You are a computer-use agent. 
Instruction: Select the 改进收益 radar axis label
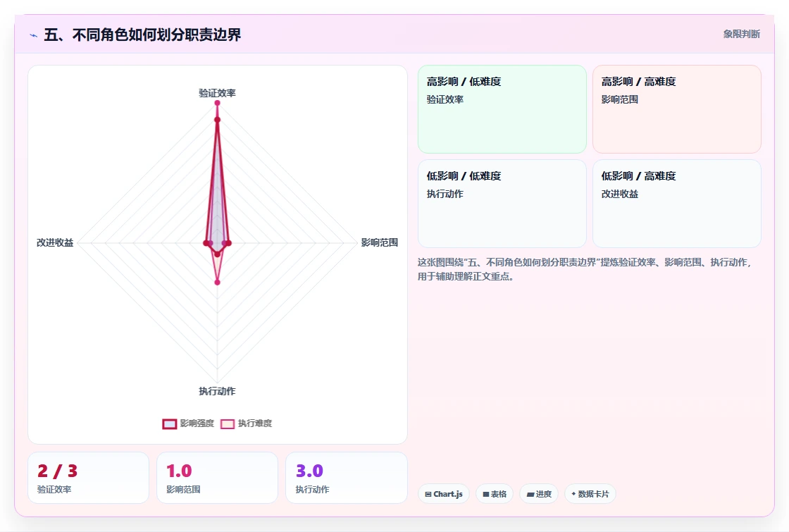pos(55,242)
